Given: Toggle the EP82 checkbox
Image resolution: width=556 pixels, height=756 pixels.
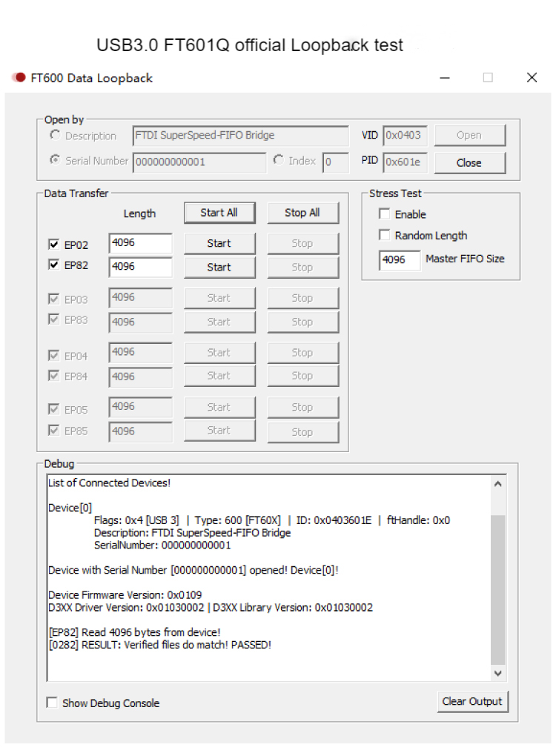Looking at the screenshot, I should coord(53,265).
